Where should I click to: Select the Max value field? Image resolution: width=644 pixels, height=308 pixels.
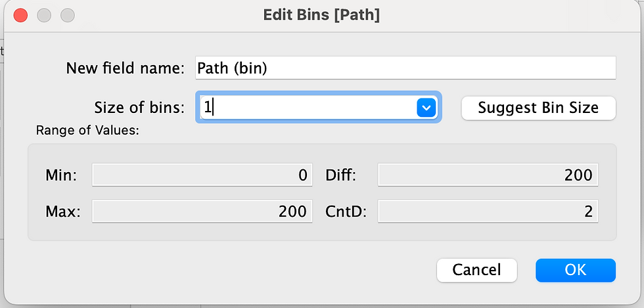(202, 211)
